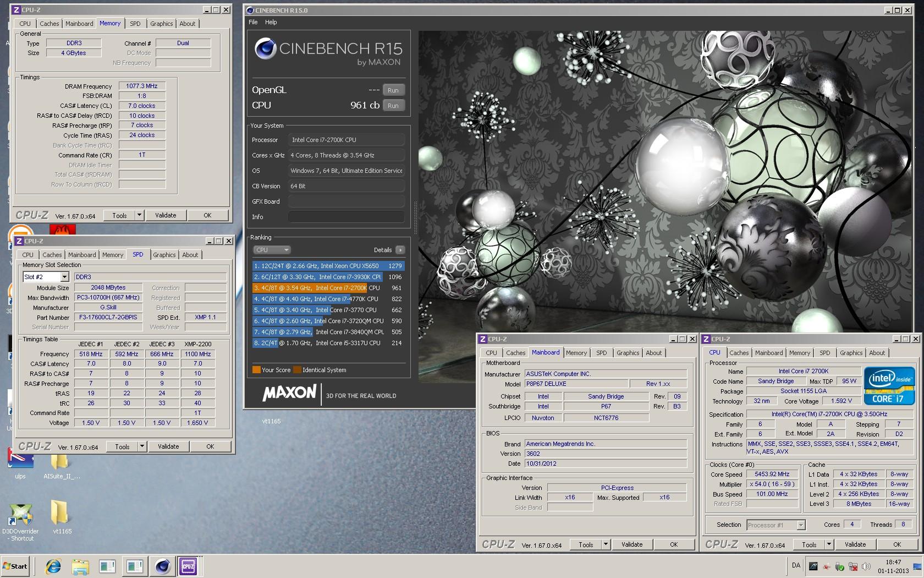This screenshot has height=578, width=924.
Task: Click the Details arrow button in Ranking
Action: [400, 250]
